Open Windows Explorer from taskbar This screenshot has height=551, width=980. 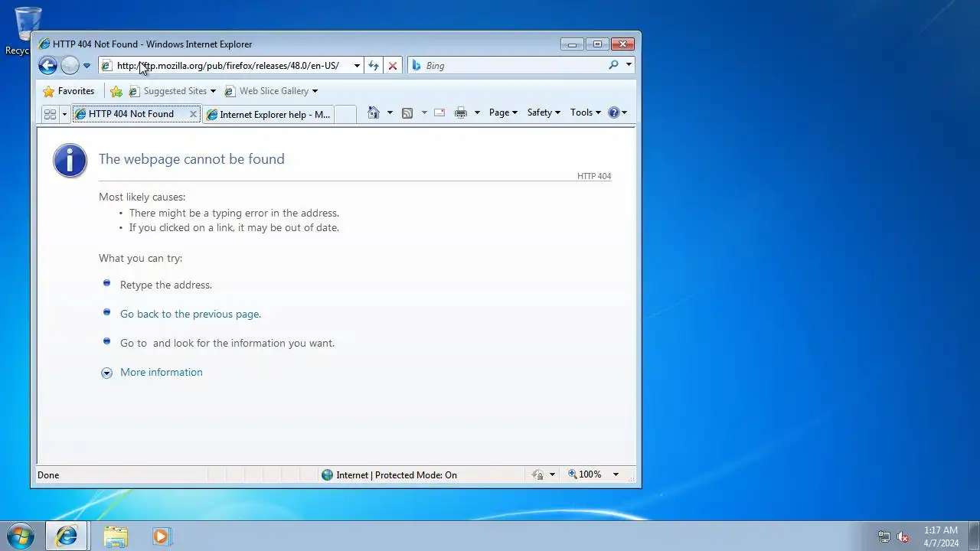pos(116,536)
